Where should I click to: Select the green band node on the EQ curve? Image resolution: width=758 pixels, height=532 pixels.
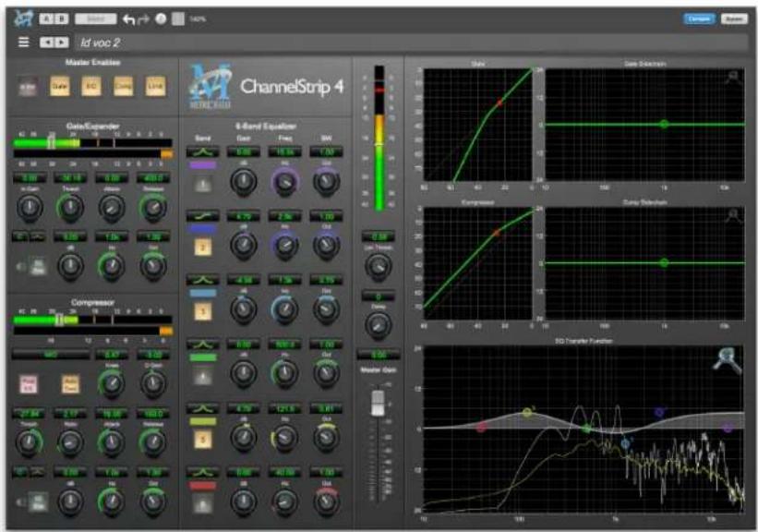tap(586, 429)
